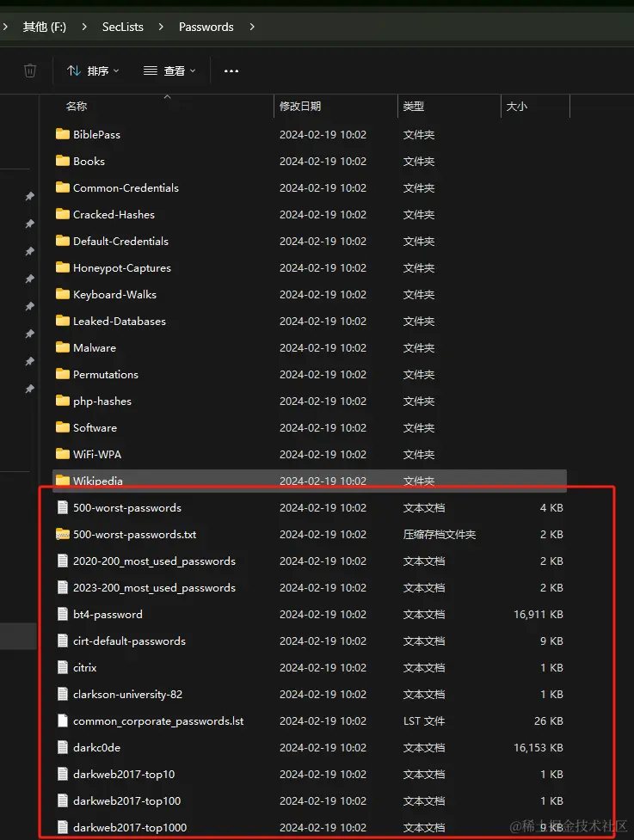Click the Passwords breadcrumb
The image size is (634, 840).
click(206, 27)
